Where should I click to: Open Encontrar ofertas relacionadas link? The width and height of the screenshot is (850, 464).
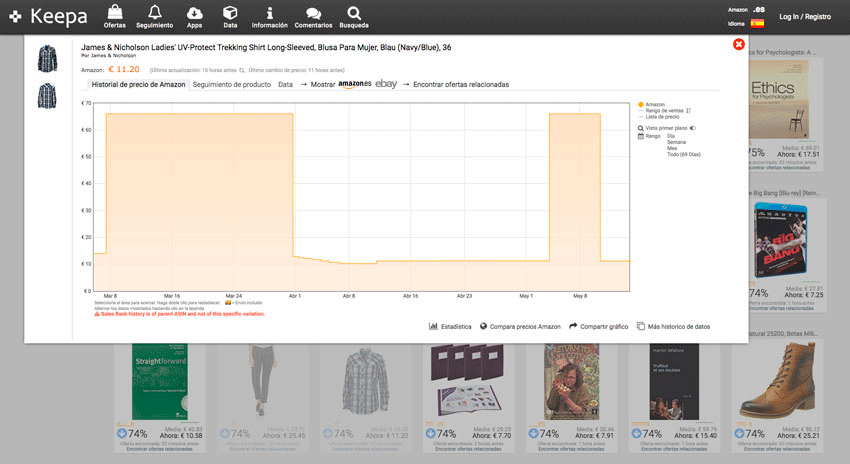pos(461,85)
